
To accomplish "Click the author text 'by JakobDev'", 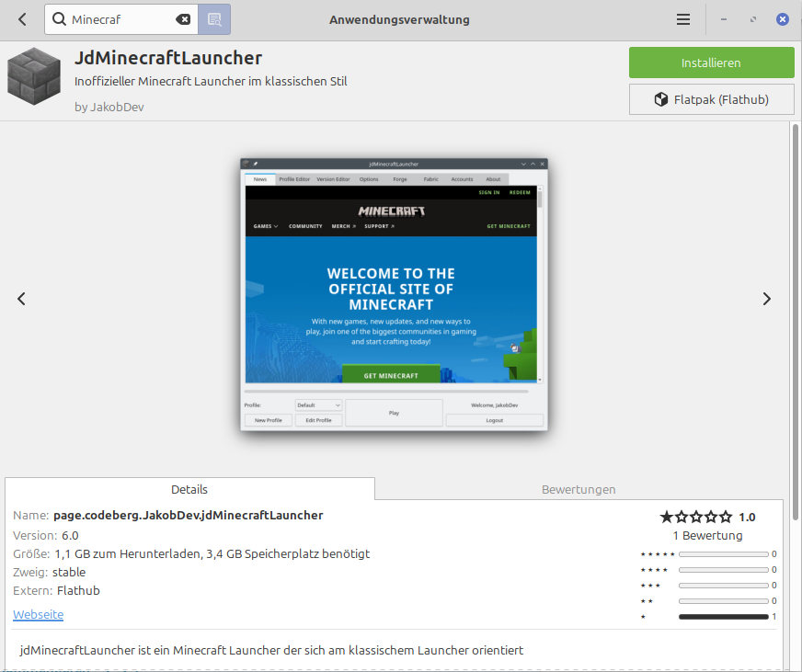I will tap(109, 107).
